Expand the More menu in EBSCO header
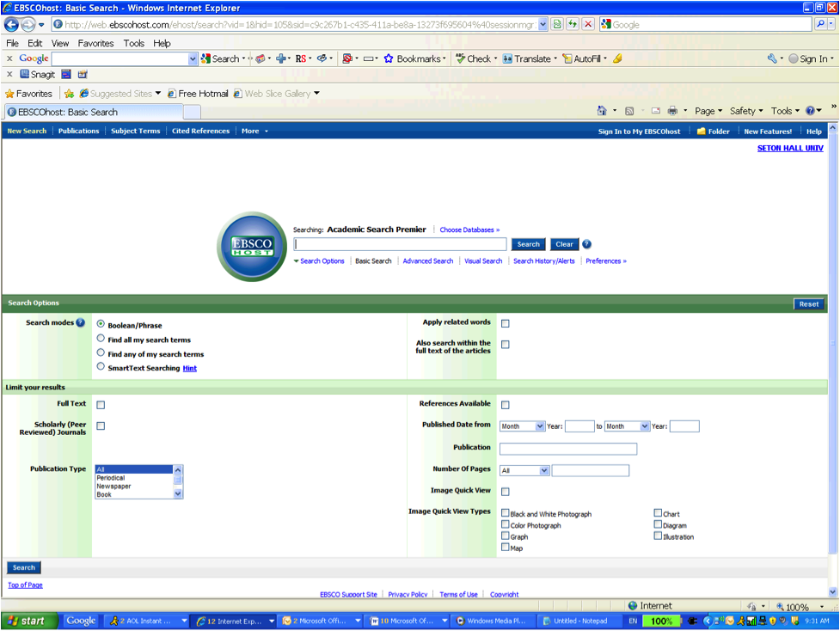Viewport: 840px width, 631px height. [x=254, y=132]
